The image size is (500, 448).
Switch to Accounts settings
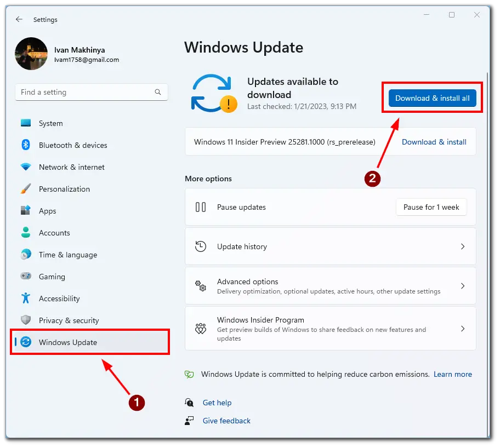tap(91, 233)
